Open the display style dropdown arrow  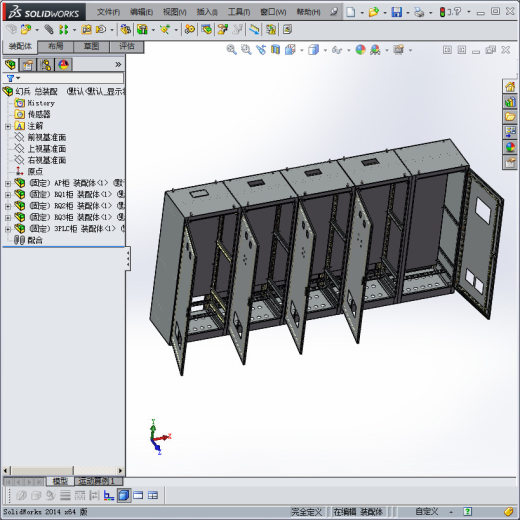click(x=325, y=50)
